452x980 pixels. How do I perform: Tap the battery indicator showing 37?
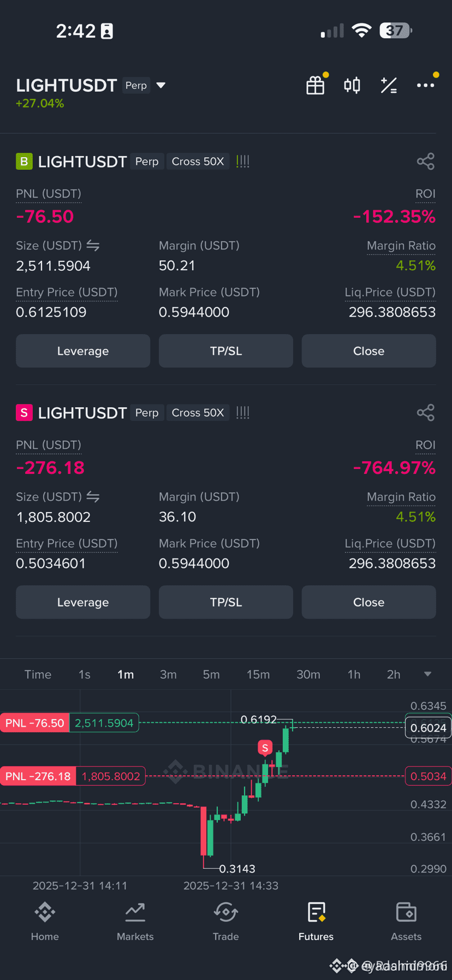click(x=396, y=31)
